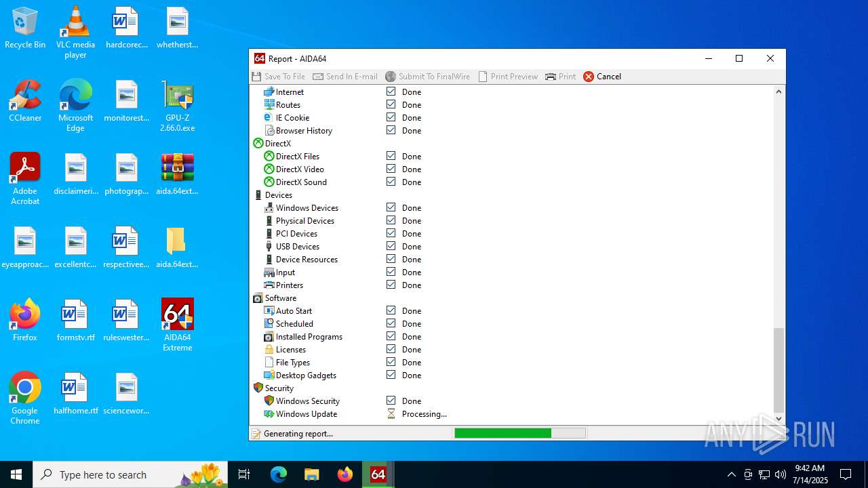
Task: Click the Scheduled tasks icon
Action: 269,323
